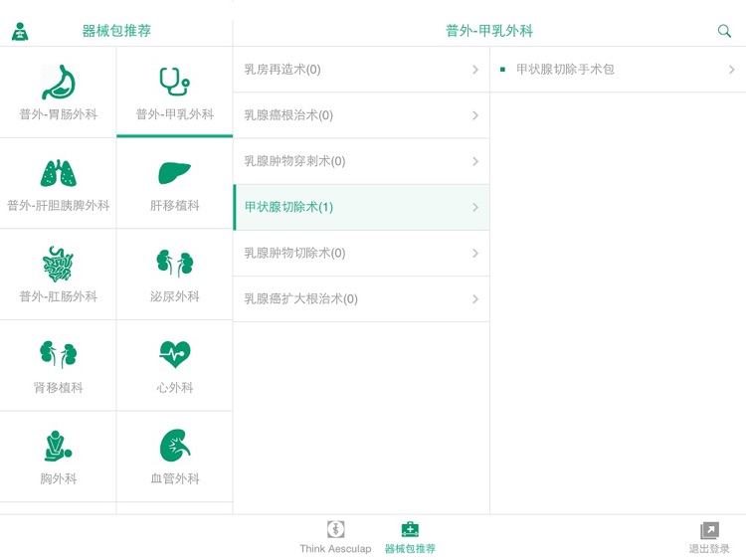Screen dimensions: 746x560
Task: Tap the 器械包推荐 bottom tab label
Action: pos(410,549)
